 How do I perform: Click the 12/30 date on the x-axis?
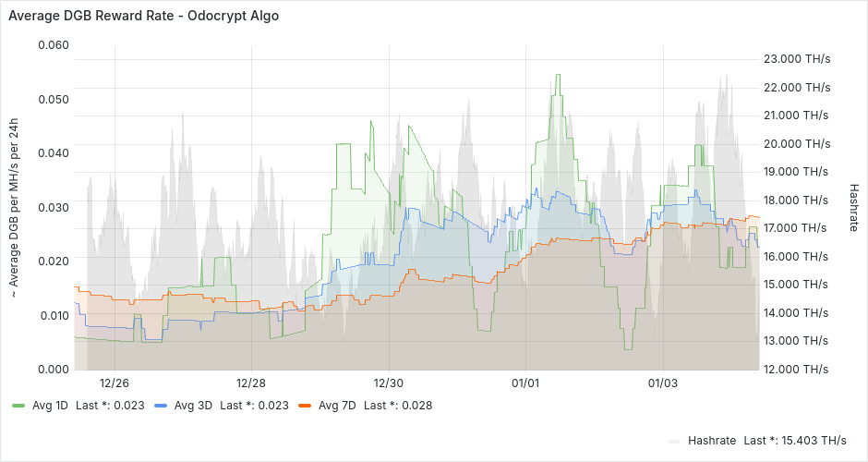tap(388, 383)
